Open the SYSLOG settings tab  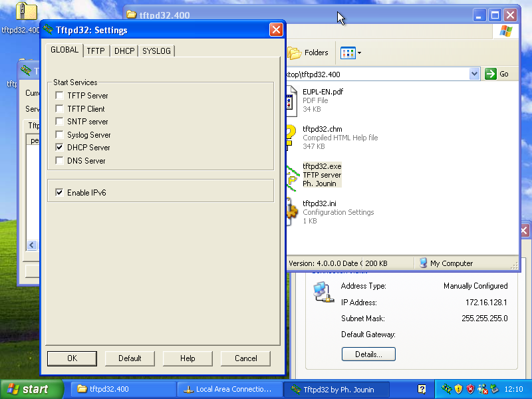point(156,51)
